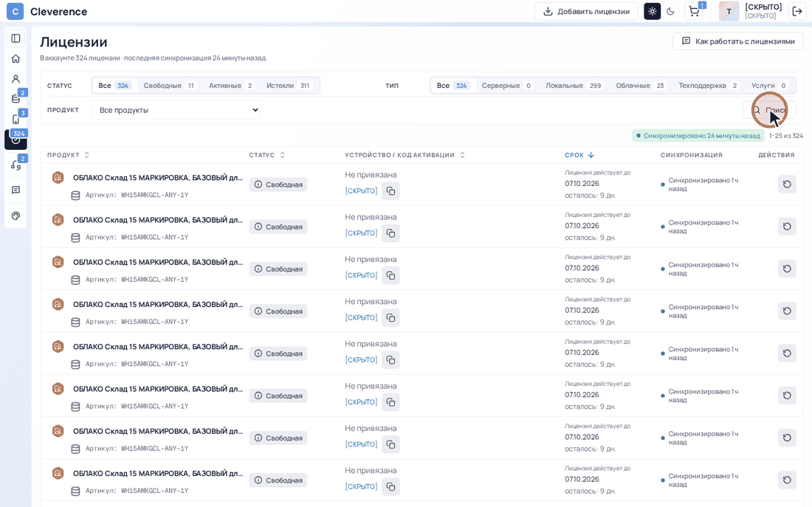812x507 pixels.
Task: Filter status by Свободные
Action: click(x=169, y=86)
